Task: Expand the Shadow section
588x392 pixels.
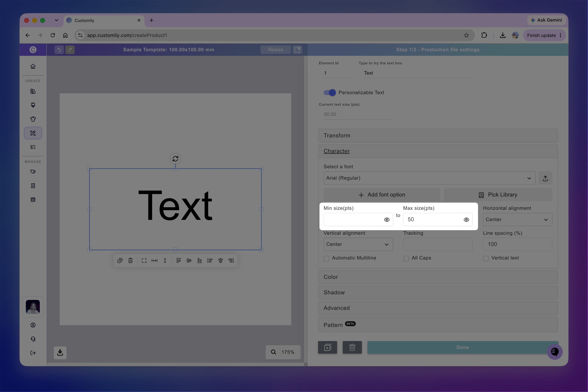Action: pyautogui.click(x=438, y=292)
